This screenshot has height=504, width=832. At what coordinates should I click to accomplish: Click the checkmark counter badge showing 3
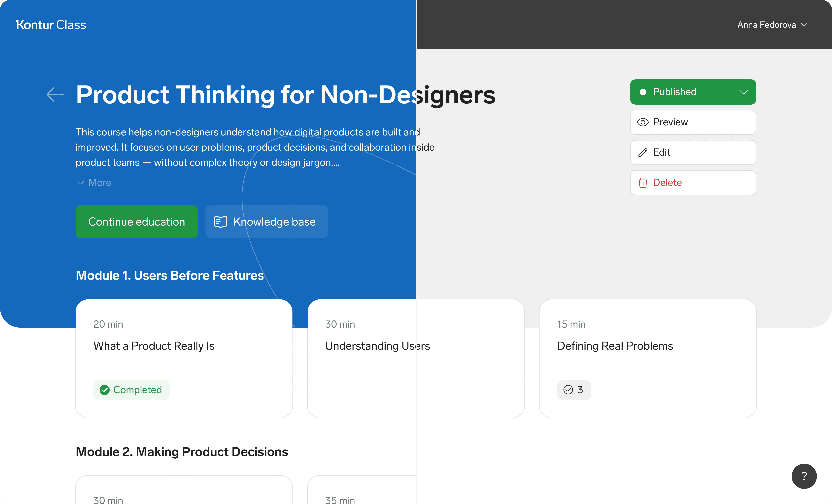point(574,390)
